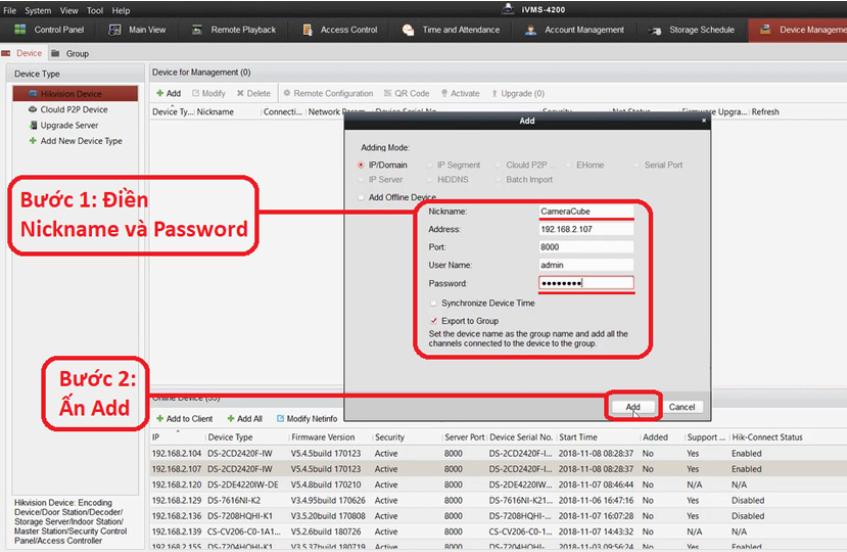Click Add New Device Type
Viewport: 847px width, 552px height.
81,140
